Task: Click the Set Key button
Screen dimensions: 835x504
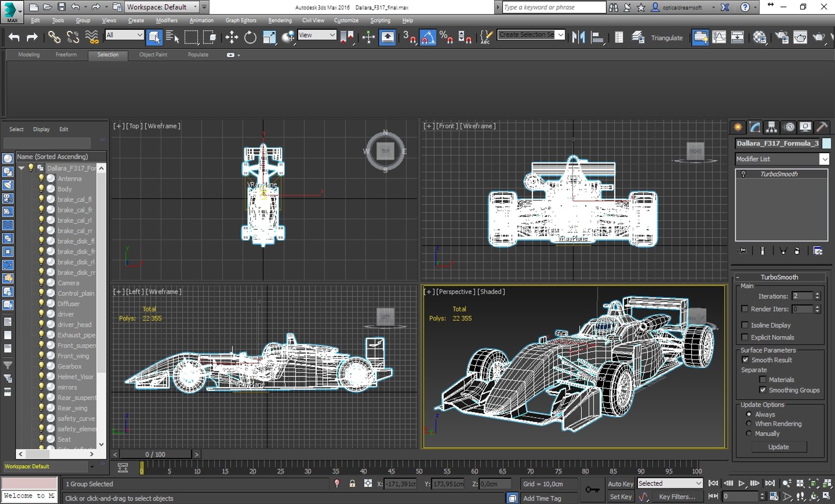Action: point(621,497)
